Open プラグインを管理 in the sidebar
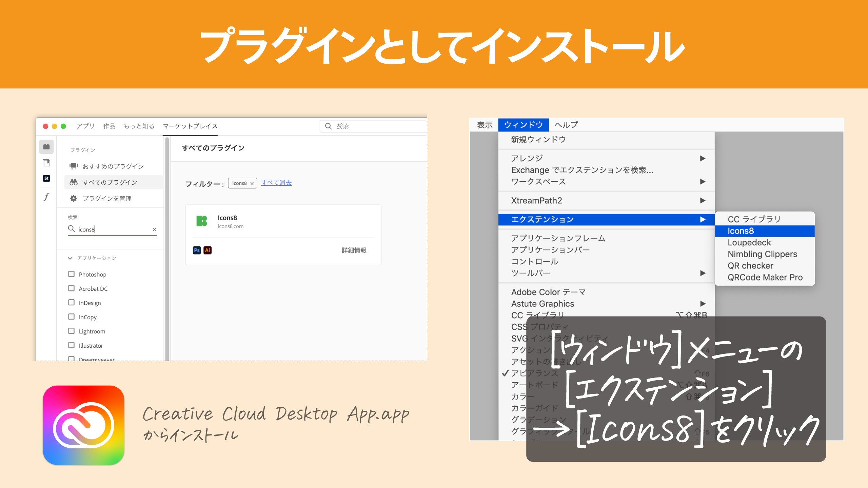The width and height of the screenshot is (868, 488). pyautogui.click(x=114, y=198)
